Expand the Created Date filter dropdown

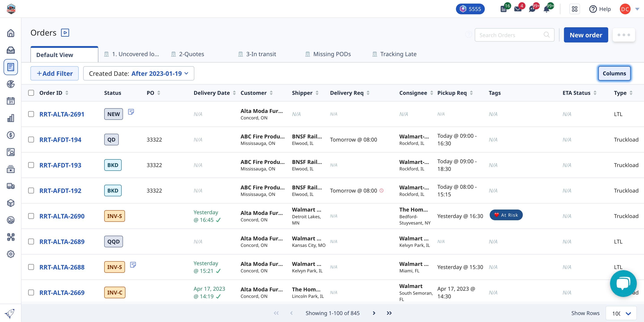pos(138,74)
